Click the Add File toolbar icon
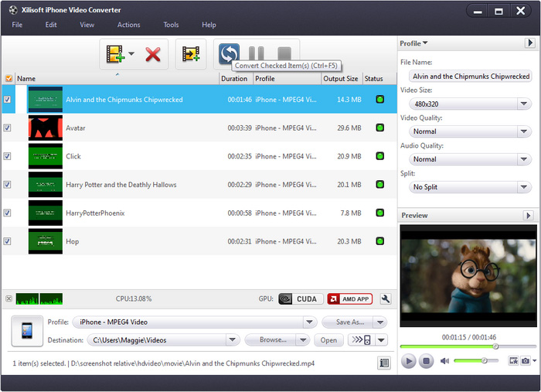Viewport: 541px width, 392px height. (x=115, y=54)
